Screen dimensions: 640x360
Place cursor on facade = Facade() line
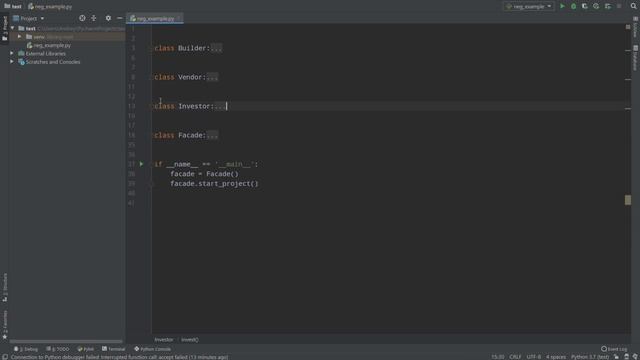(204, 174)
